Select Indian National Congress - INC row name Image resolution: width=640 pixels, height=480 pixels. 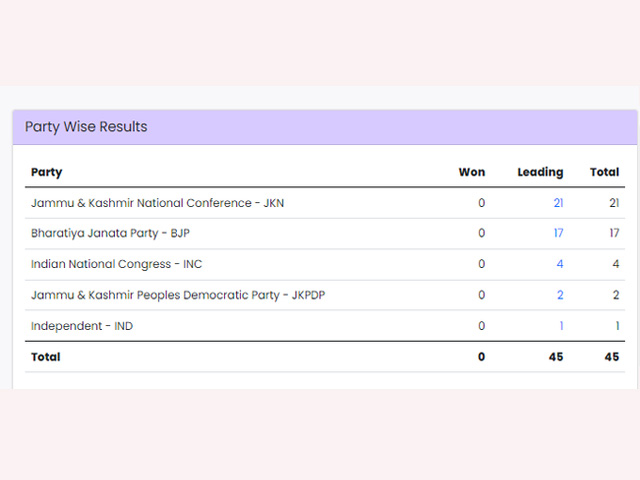117,264
